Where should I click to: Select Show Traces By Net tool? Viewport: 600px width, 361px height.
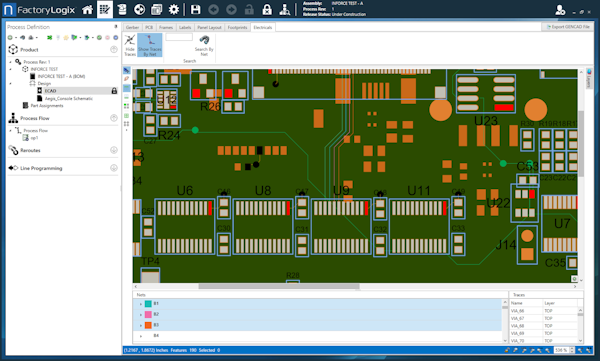(x=150, y=45)
